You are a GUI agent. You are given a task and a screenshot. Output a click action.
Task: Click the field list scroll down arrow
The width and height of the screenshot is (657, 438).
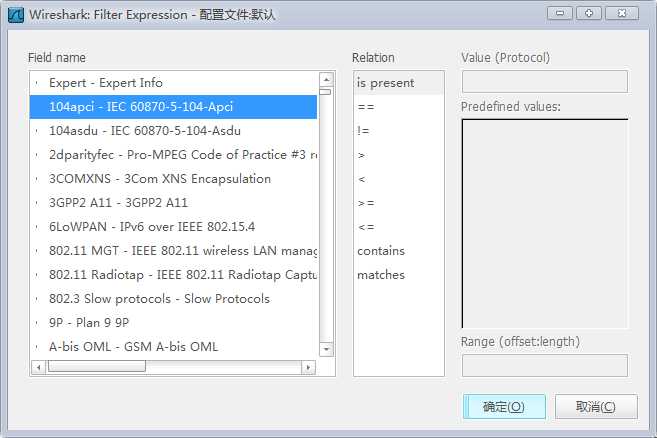pos(326,349)
